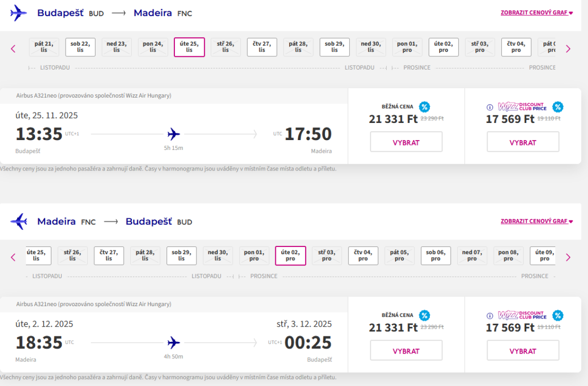This screenshot has width=588, height=386.
Task: Click previous dates arrow in return date strip
Action: pos(13,257)
